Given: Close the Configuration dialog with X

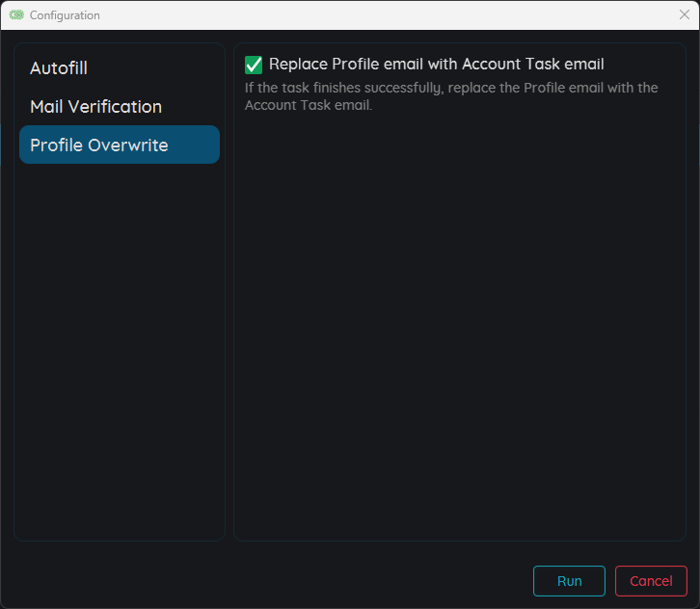Looking at the screenshot, I should point(685,14).
